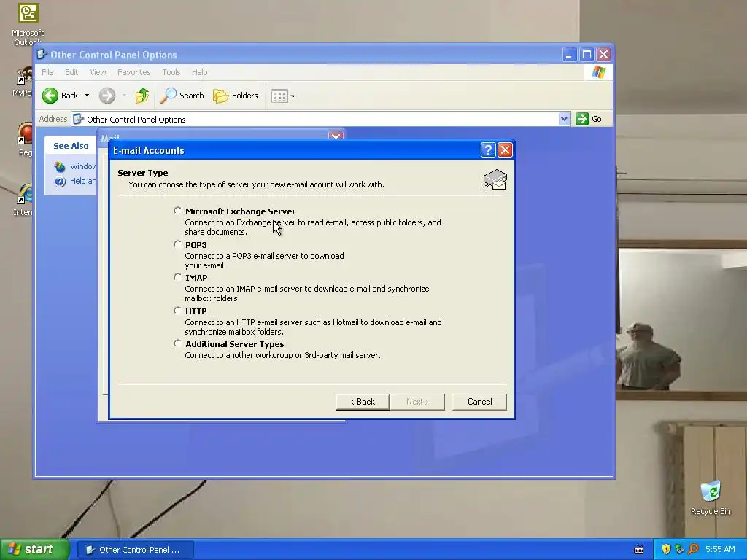Click Other Control Panel taskbar button

pos(135,550)
